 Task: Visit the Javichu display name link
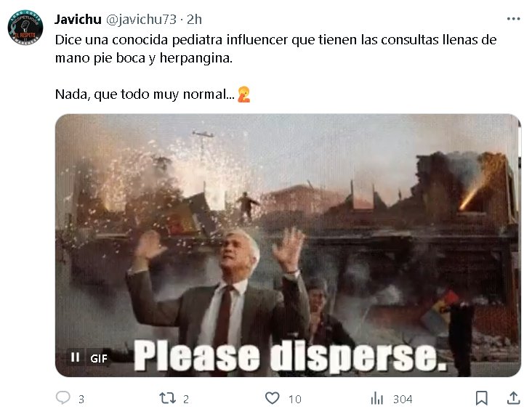[78, 20]
